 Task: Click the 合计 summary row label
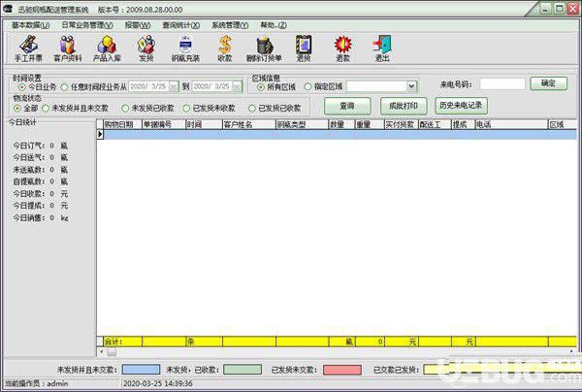[113, 342]
